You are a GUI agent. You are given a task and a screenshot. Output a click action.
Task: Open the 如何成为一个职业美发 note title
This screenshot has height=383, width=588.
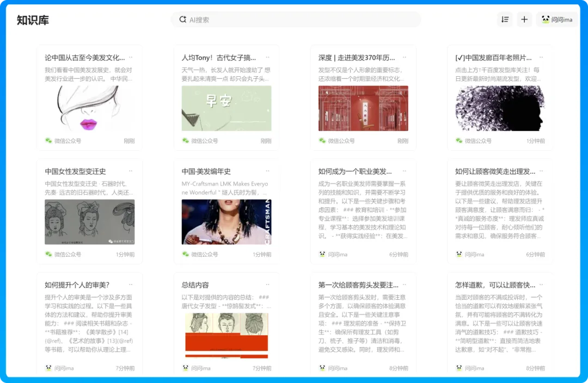coord(355,171)
